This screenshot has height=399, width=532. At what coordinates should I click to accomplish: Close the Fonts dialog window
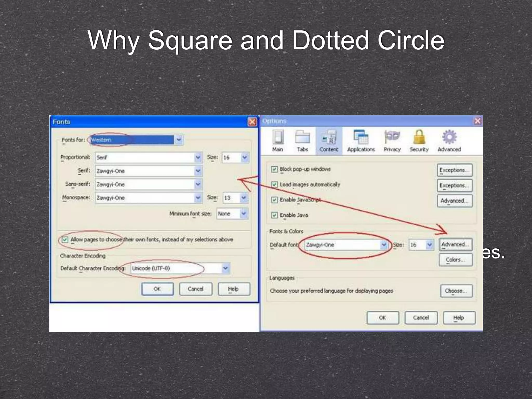(252, 122)
